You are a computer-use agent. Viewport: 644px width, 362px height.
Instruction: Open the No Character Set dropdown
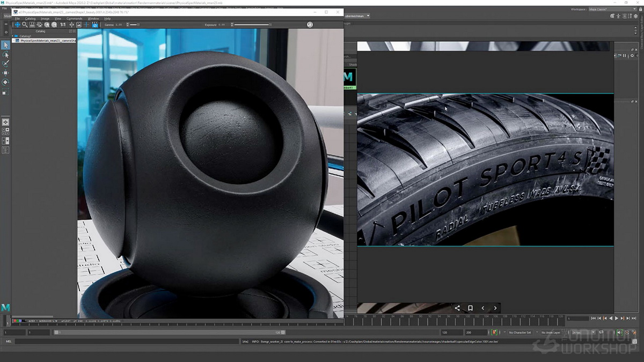520,333
